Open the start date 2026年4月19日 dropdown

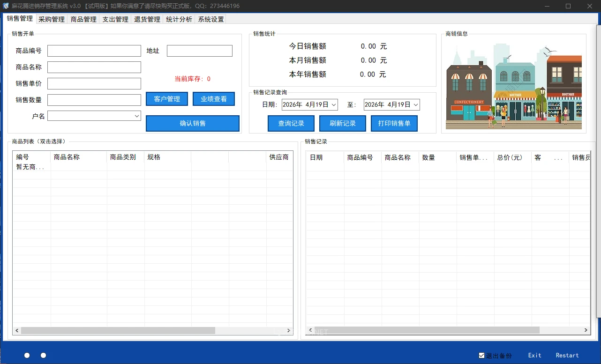(x=334, y=104)
